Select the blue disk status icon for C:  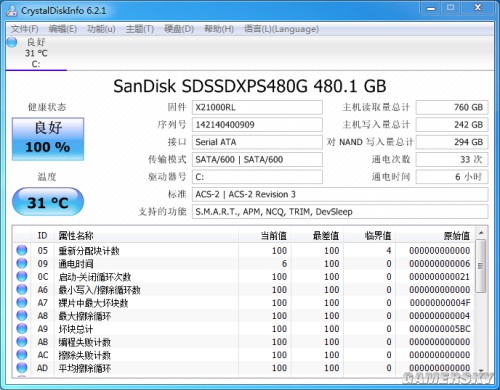click(x=12, y=42)
